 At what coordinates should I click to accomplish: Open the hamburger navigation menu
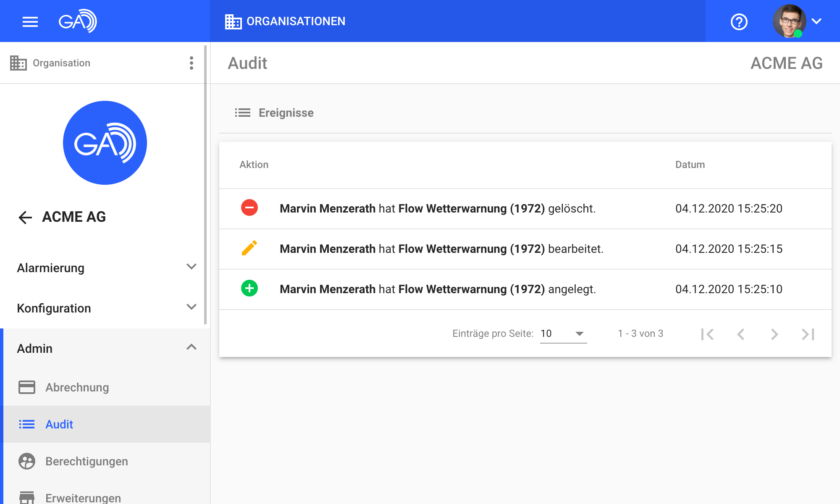tap(30, 21)
